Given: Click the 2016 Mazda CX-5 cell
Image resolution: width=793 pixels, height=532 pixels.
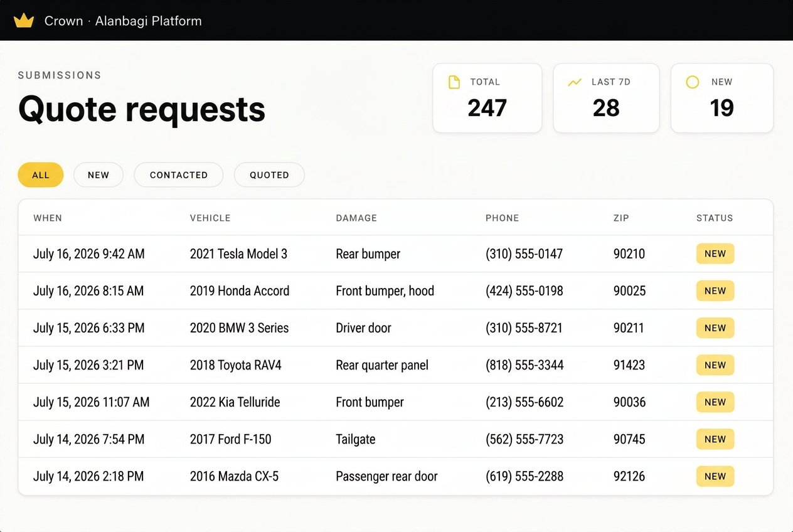Looking at the screenshot, I should point(234,476).
